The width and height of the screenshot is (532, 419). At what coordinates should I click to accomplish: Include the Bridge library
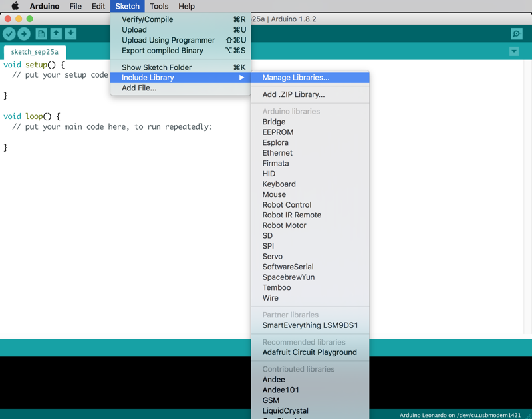(x=310, y=122)
